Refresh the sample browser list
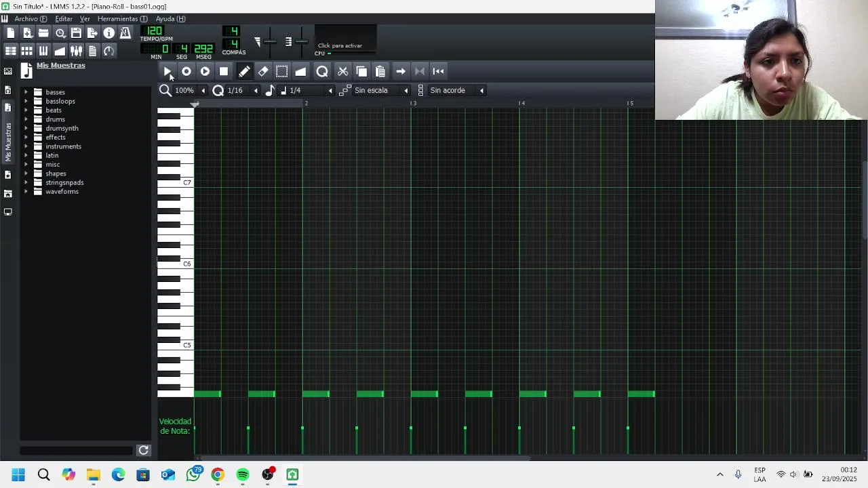This screenshot has width=868, height=488. click(x=143, y=450)
